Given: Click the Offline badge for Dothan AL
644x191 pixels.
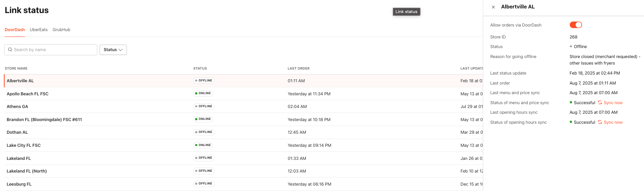Looking at the screenshot, I should tap(204, 132).
